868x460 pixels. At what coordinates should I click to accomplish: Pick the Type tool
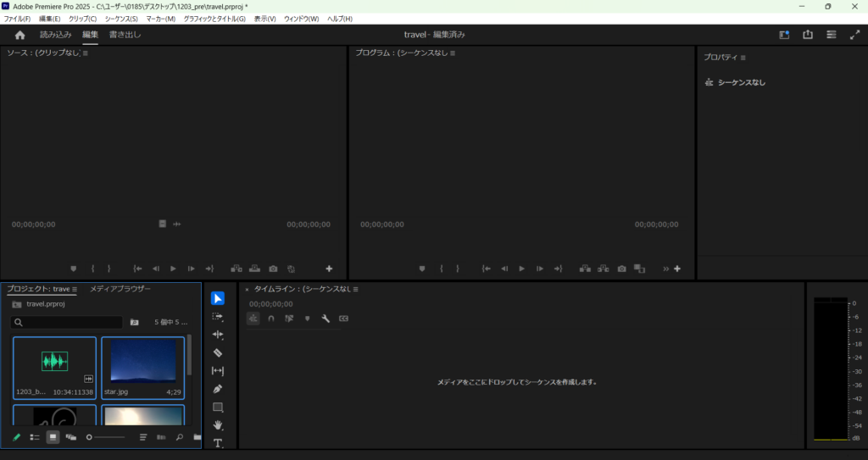218,442
